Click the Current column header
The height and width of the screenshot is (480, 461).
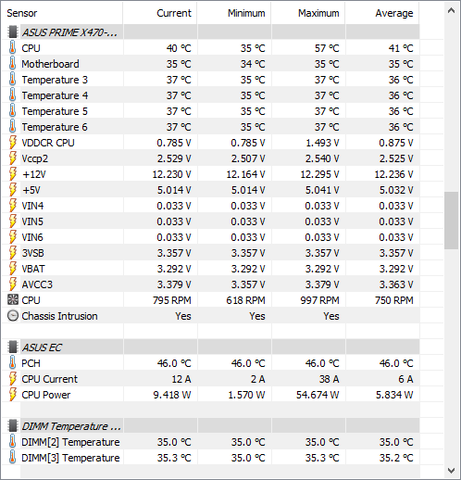[160, 13]
